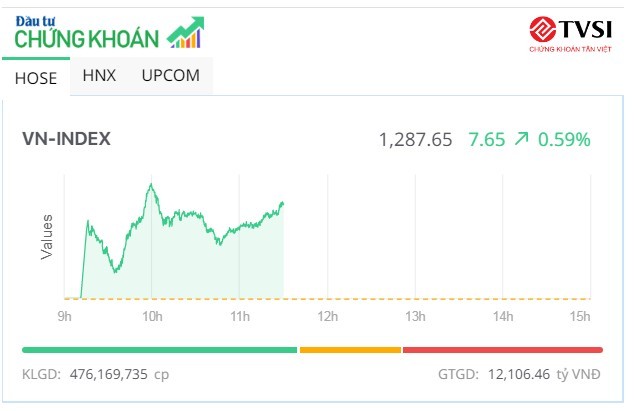
Task: Click the green advancers bar segment
Action: pos(160,349)
